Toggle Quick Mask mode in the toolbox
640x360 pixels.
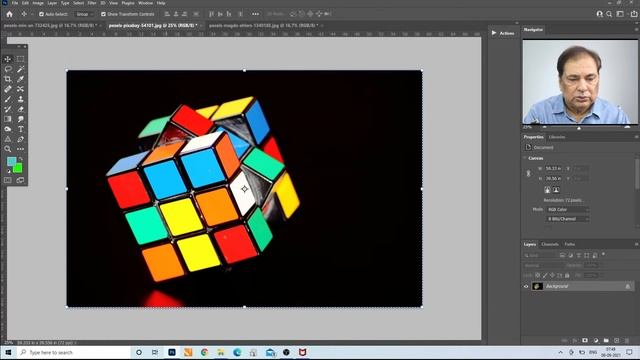click(8, 180)
